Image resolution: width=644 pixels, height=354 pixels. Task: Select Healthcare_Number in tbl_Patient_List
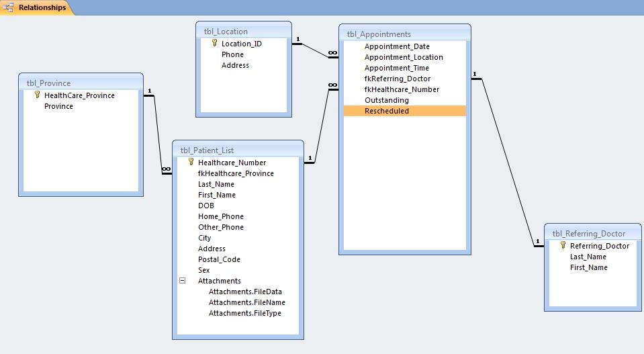[x=238, y=163]
